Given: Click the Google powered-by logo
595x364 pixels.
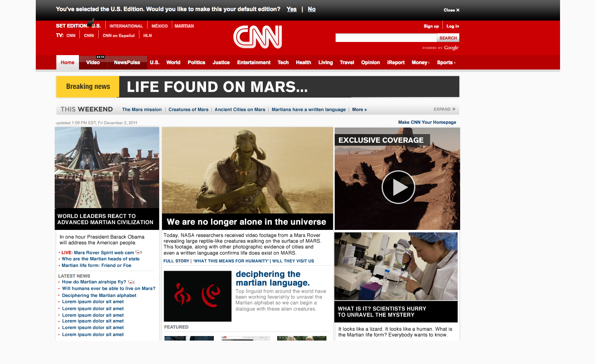Looking at the screenshot, I should coord(451,48).
